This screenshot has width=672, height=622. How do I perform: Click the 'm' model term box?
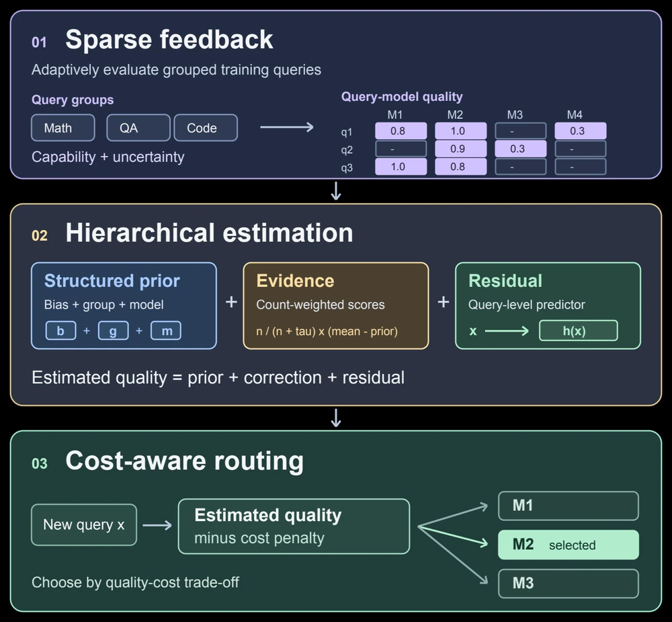[166, 331]
